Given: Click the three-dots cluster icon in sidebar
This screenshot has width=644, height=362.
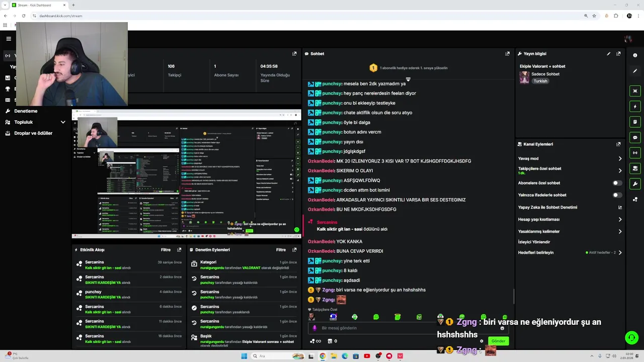Looking at the screenshot, I should [x=635, y=200].
